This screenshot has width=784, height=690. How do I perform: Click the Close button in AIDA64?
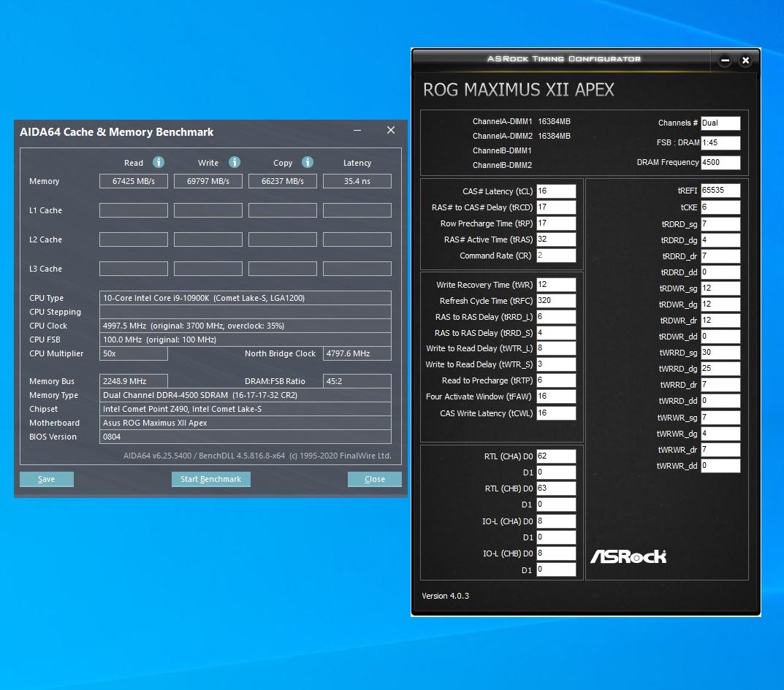(x=375, y=479)
